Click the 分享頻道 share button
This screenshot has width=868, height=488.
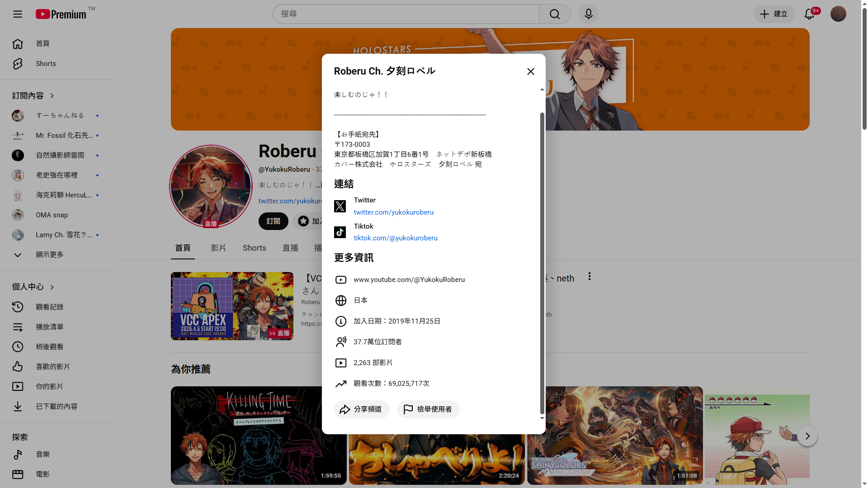(x=361, y=409)
